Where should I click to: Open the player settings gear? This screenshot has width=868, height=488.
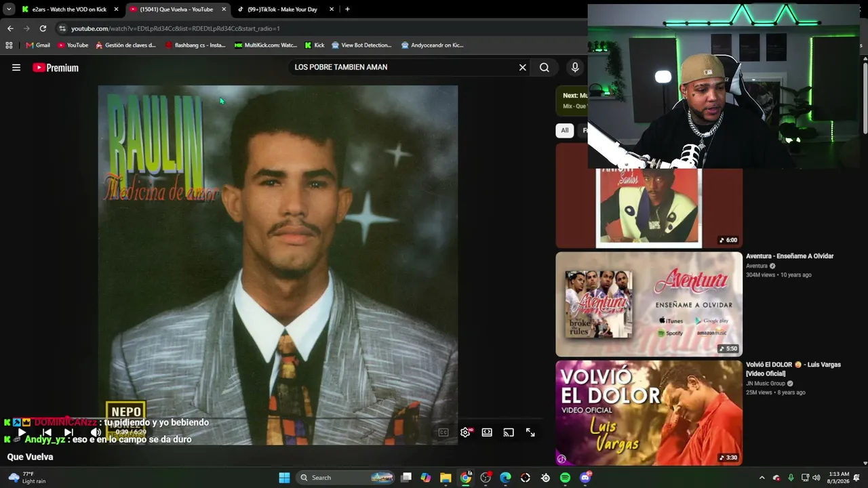[465, 432]
